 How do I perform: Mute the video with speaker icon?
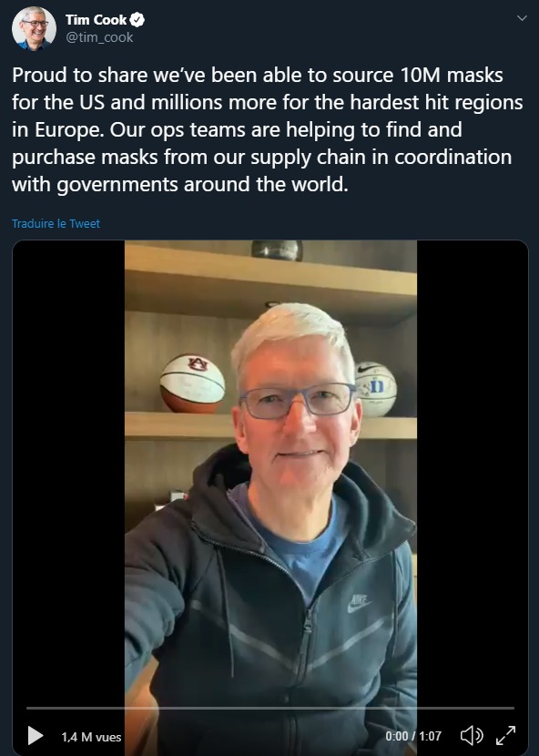click(x=472, y=736)
